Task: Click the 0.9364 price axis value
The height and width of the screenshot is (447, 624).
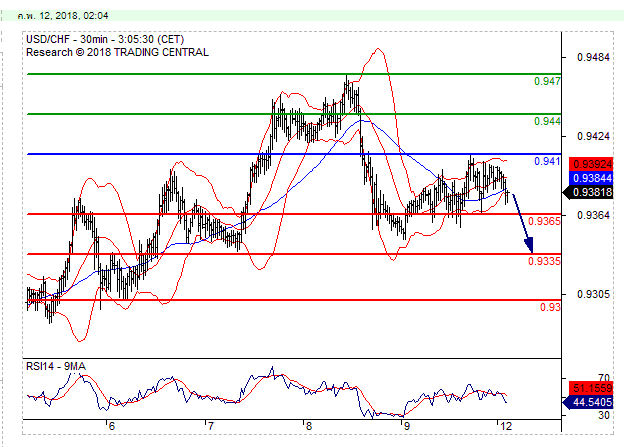Action: (x=593, y=215)
